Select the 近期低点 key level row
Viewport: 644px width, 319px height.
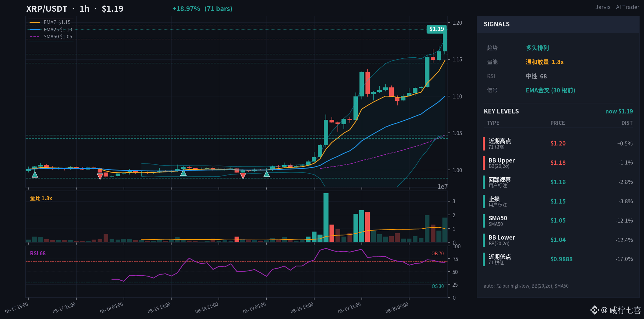(x=558, y=259)
